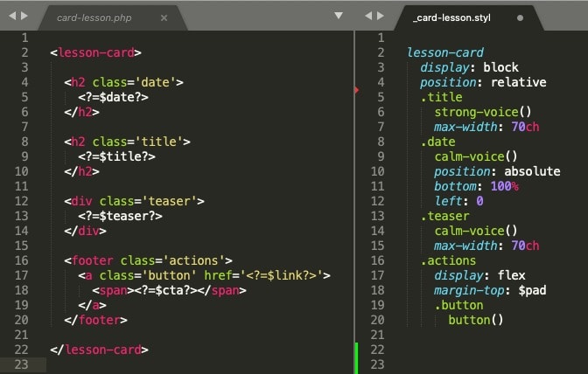
Task: Click line number 23 in left gutter
Action: [x=21, y=364]
